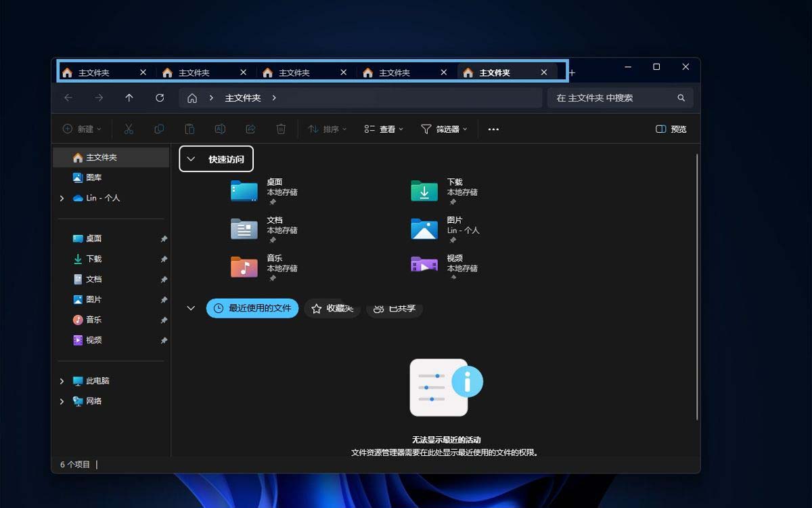Click the Rename icon in the toolbar
812x508 pixels.
pyautogui.click(x=220, y=129)
